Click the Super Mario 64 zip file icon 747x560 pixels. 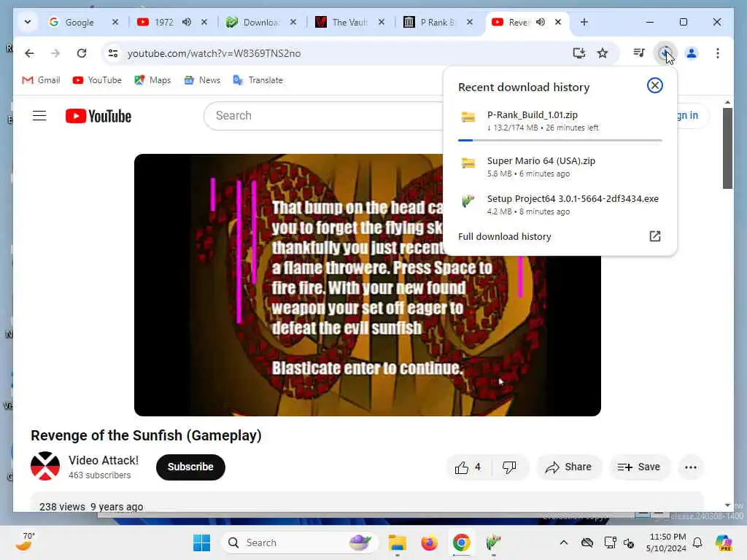click(x=468, y=163)
